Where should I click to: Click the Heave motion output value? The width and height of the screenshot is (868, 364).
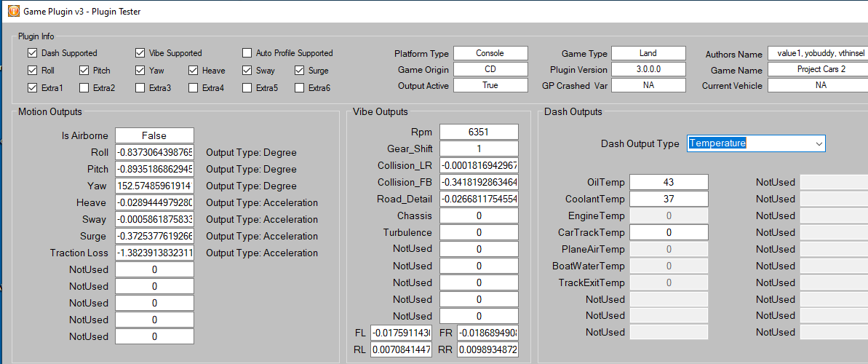[x=154, y=202]
